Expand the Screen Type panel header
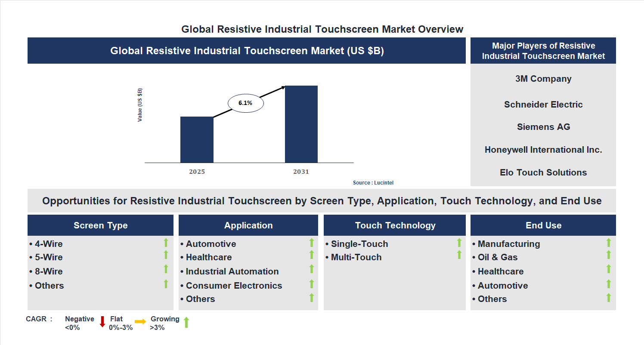Image resolution: width=644 pixels, height=345 pixels. pyautogui.click(x=100, y=225)
